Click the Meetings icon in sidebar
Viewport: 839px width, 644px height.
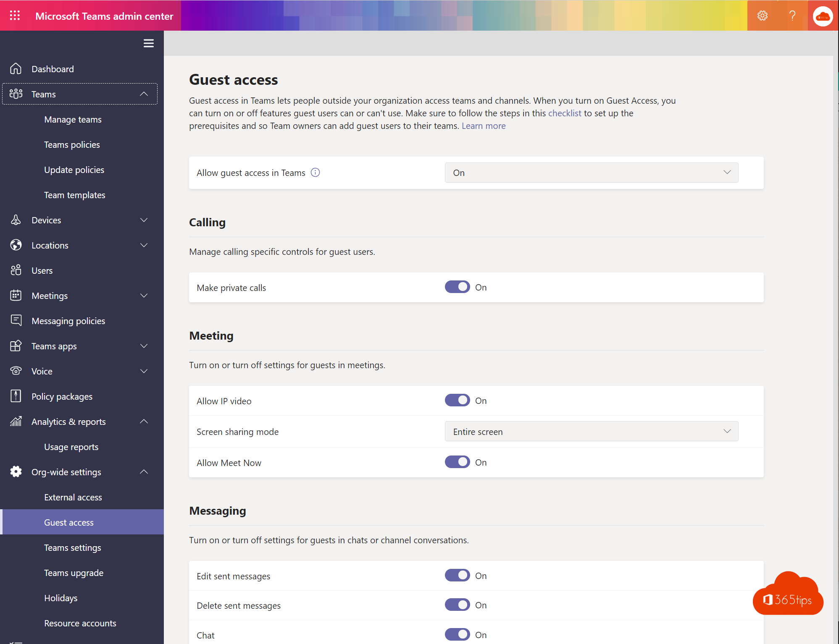[x=16, y=295]
